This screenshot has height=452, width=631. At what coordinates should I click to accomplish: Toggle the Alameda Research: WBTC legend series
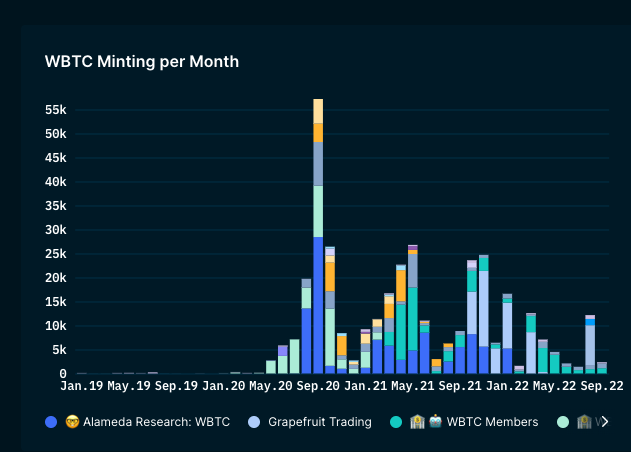pos(157,422)
